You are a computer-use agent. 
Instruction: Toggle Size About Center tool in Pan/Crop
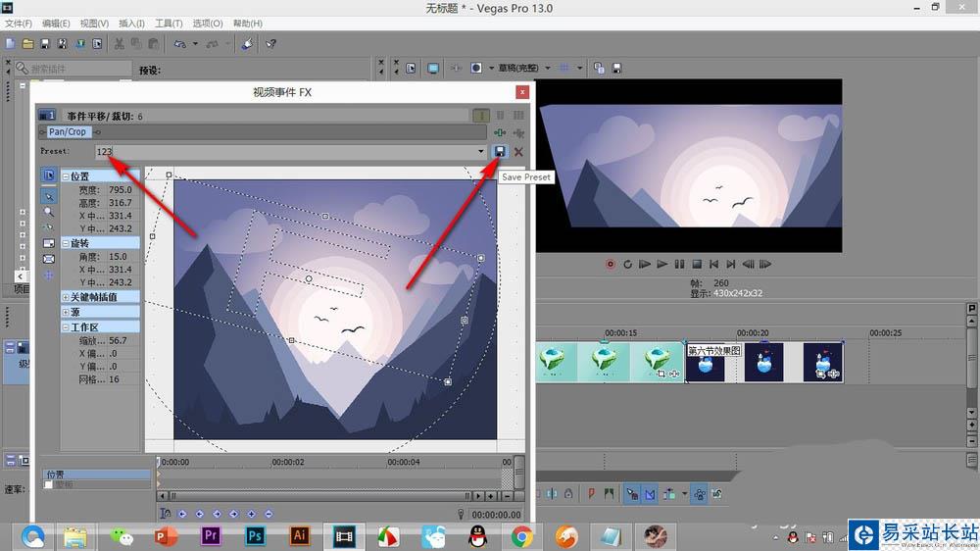(49, 259)
